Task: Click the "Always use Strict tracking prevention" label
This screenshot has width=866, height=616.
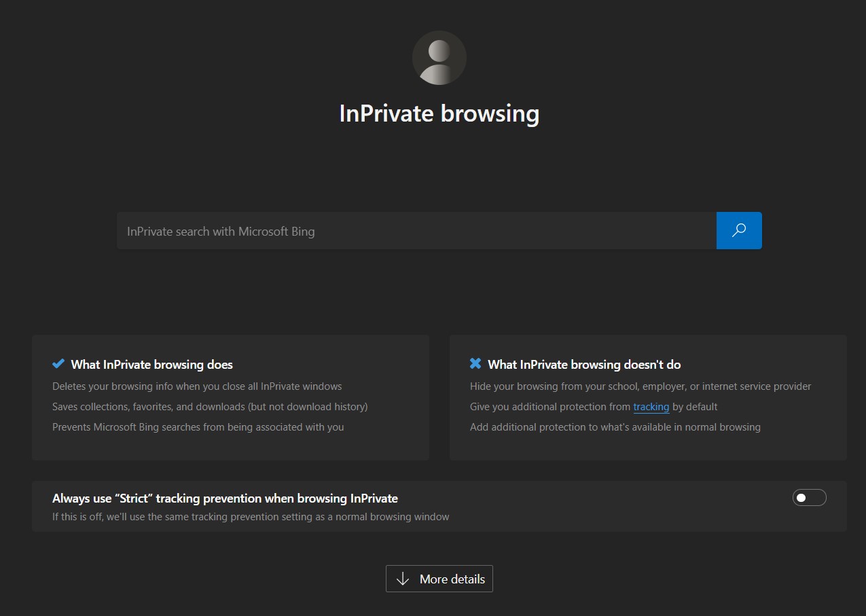Action: tap(225, 499)
